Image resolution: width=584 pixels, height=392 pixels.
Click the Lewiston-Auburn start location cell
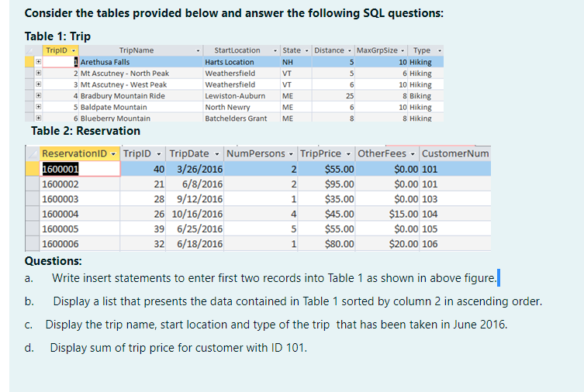[x=241, y=95]
